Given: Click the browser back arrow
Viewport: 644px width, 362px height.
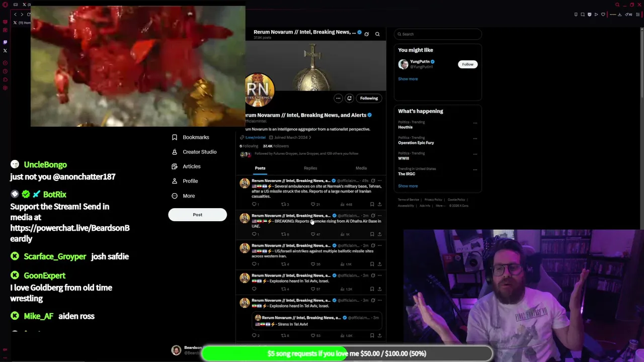Looking at the screenshot, I should click(15, 15).
